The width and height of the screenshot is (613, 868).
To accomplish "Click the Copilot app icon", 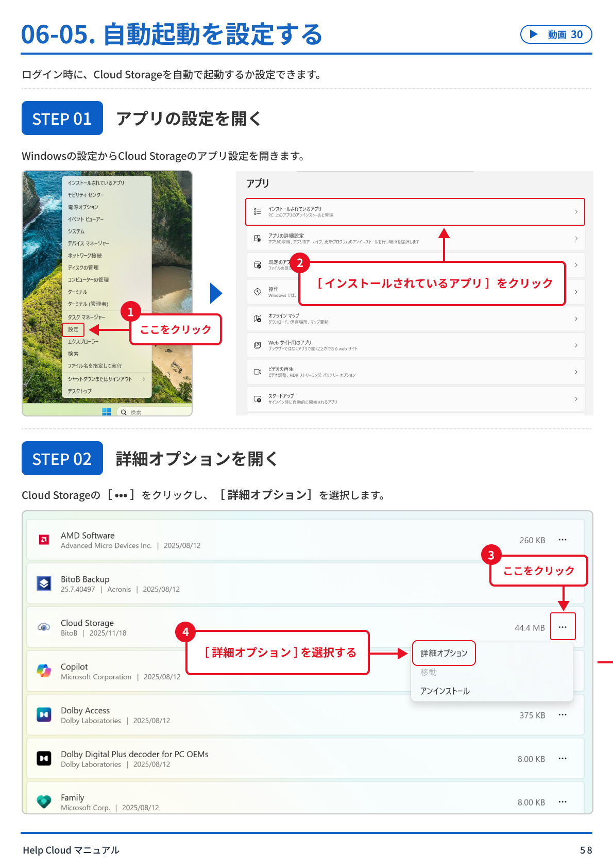I will coord(44,671).
